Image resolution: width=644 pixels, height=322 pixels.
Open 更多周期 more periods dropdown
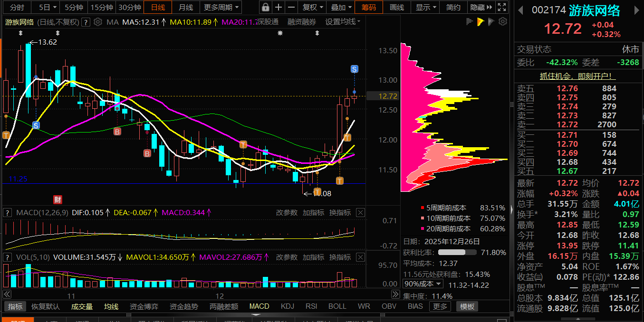click(221, 7)
